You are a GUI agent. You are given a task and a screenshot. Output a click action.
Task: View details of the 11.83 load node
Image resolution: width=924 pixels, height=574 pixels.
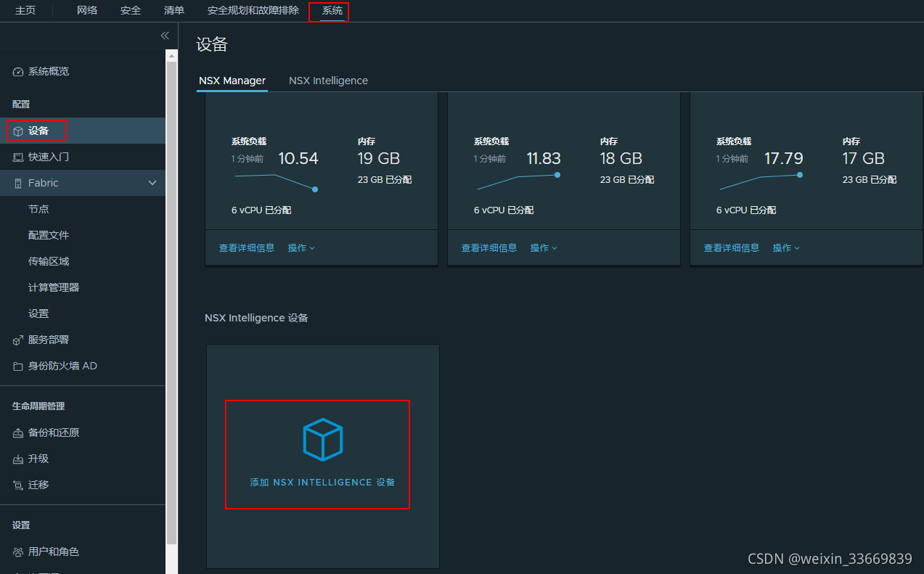point(489,248)
